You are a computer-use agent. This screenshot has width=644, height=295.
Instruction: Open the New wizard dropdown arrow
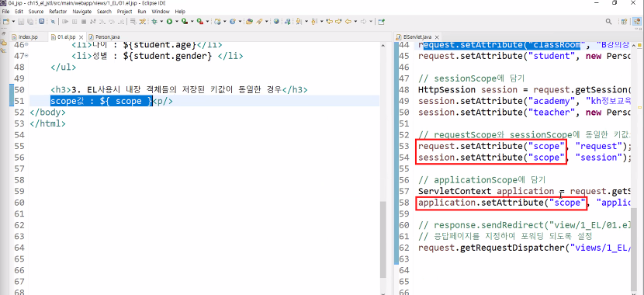13,22
